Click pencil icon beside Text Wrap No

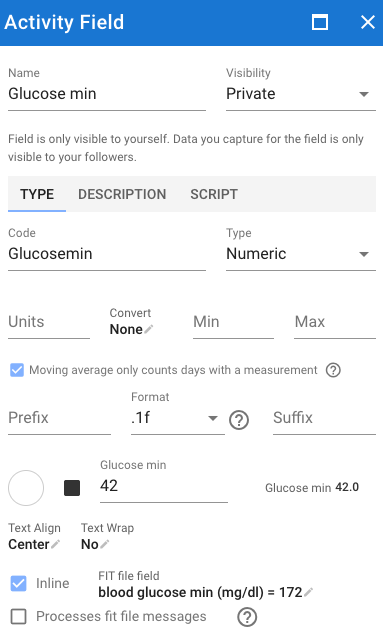tap(105, 544)
